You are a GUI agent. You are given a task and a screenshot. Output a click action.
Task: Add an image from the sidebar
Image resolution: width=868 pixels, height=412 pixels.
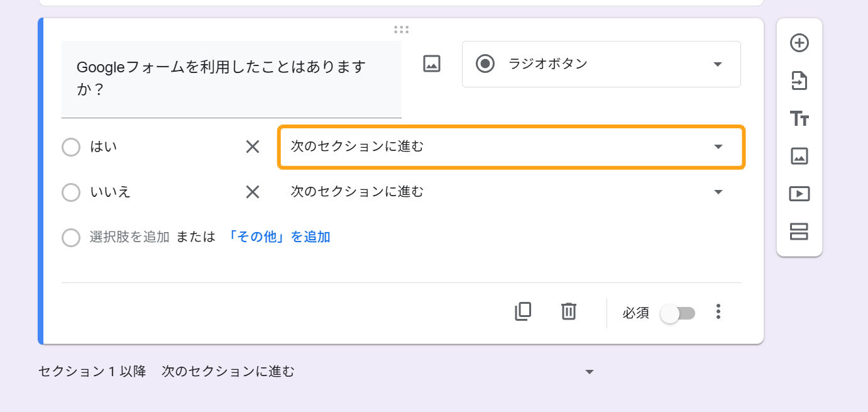[x=799, y=156]
